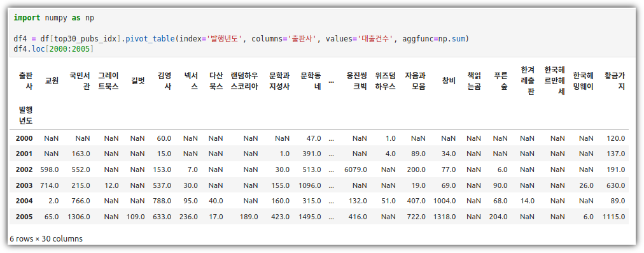Select the '한국헤밍웨이' column header

pos(583,81)
